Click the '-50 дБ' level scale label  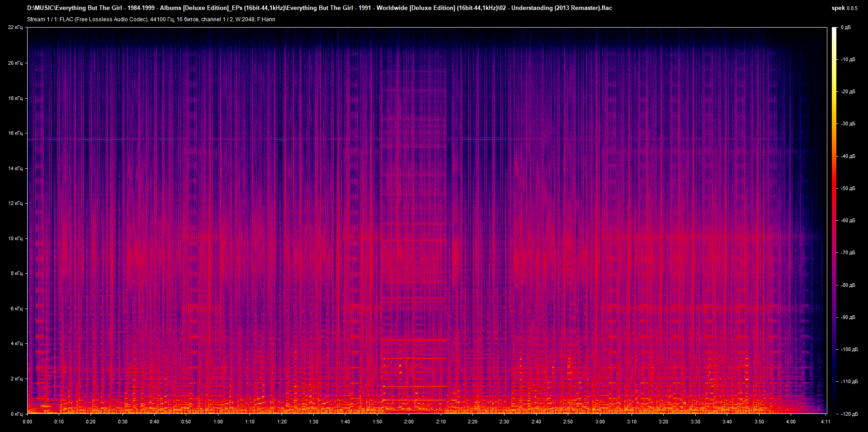pyautogui.click(x=848, y=189)
